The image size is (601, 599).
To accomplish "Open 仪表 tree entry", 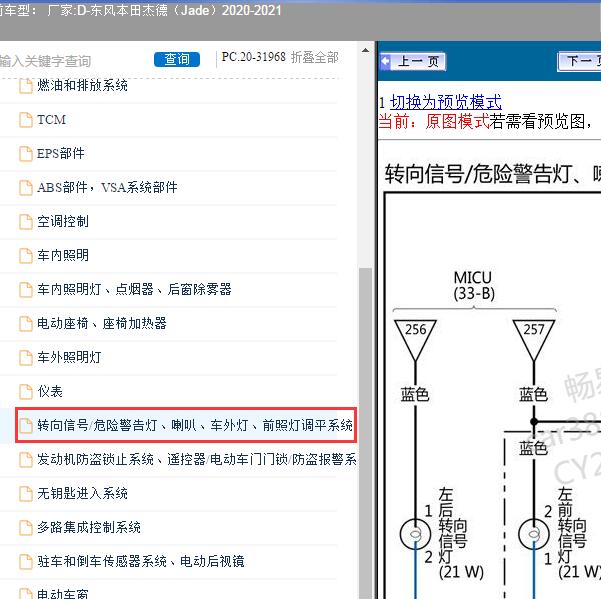I will (50, 391).
